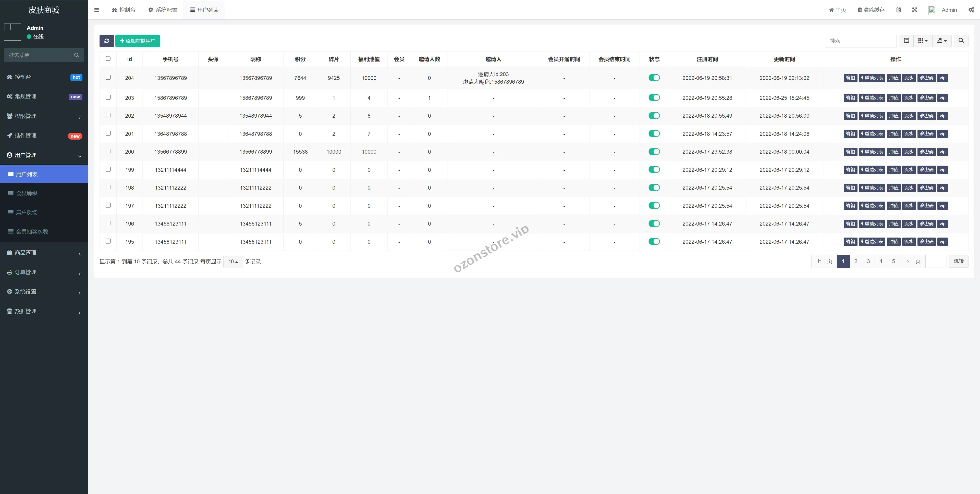Tick checkbox for user row 200
Image resolution: width=980 pixels, height=494 pixels.
point(108,151)
